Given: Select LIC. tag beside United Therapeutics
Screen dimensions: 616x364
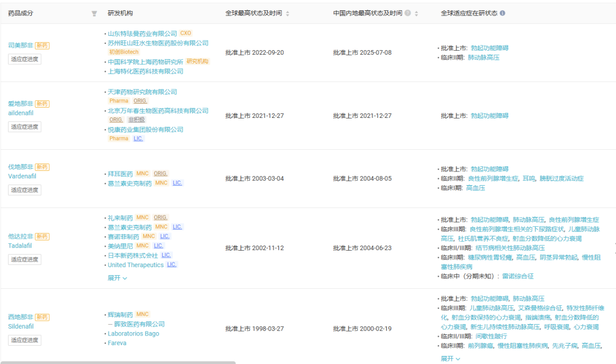Looking at the screenshot, I should 172,264.
